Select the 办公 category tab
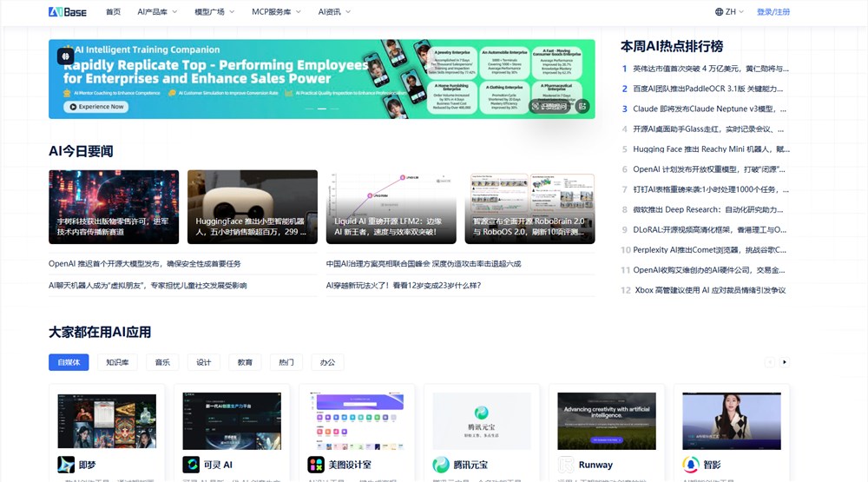Viewport: 868px width, 482px height. pos(328,362)
